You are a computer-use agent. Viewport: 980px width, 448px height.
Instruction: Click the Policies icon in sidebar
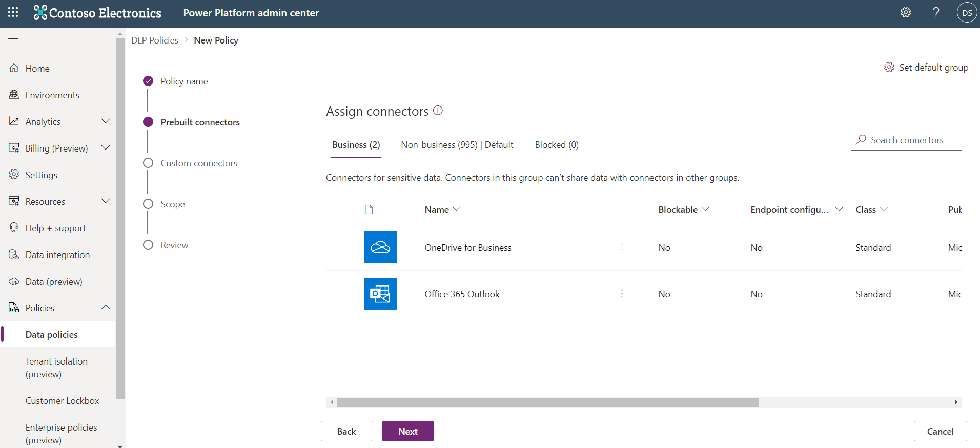point(14,308)
